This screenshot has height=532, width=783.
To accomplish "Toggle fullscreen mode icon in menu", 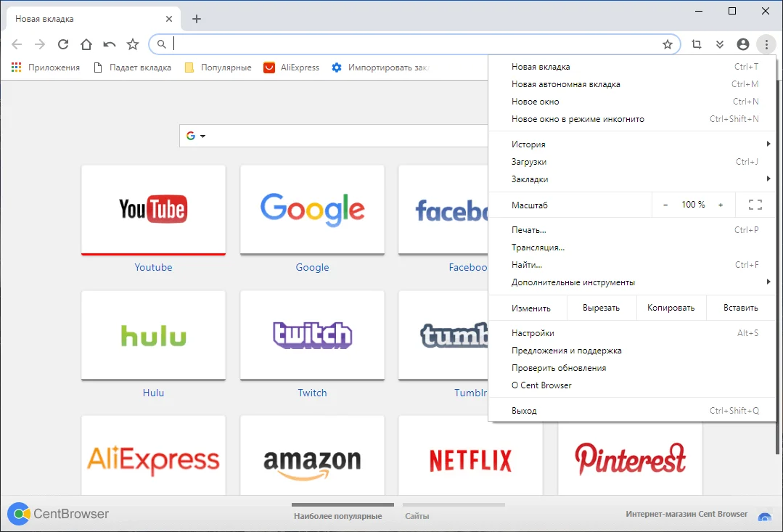I will click(x=755, y=205).
